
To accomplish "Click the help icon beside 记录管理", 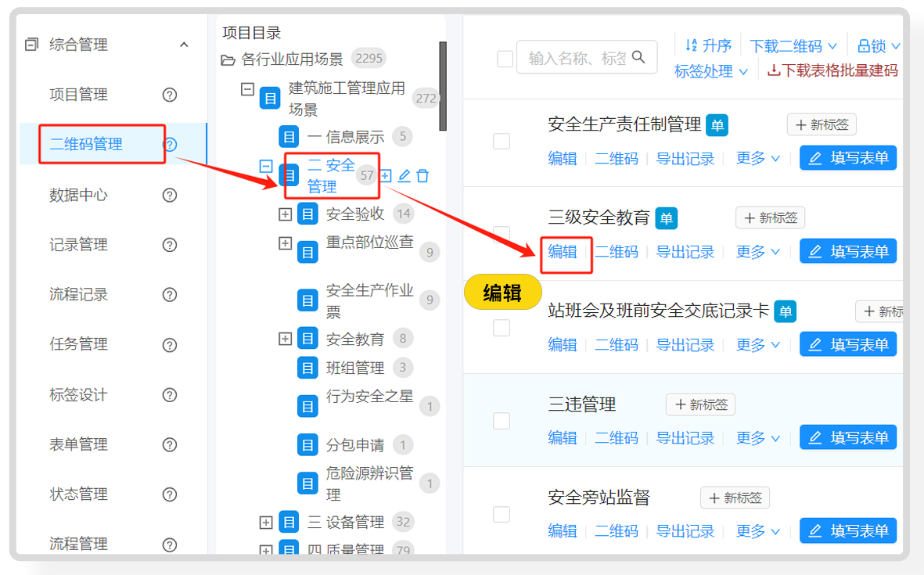I will click(170, 245).
